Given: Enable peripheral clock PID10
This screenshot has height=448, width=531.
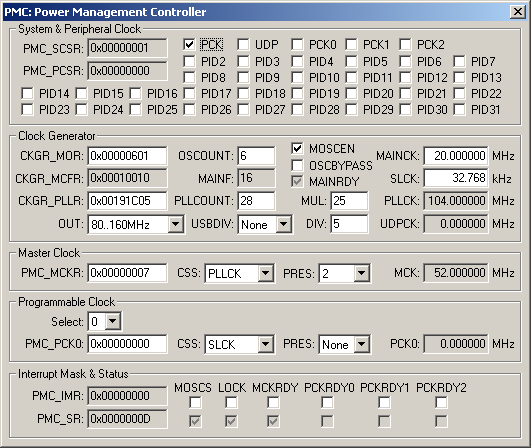Looking at the screenshot, I should pos(297,77).
